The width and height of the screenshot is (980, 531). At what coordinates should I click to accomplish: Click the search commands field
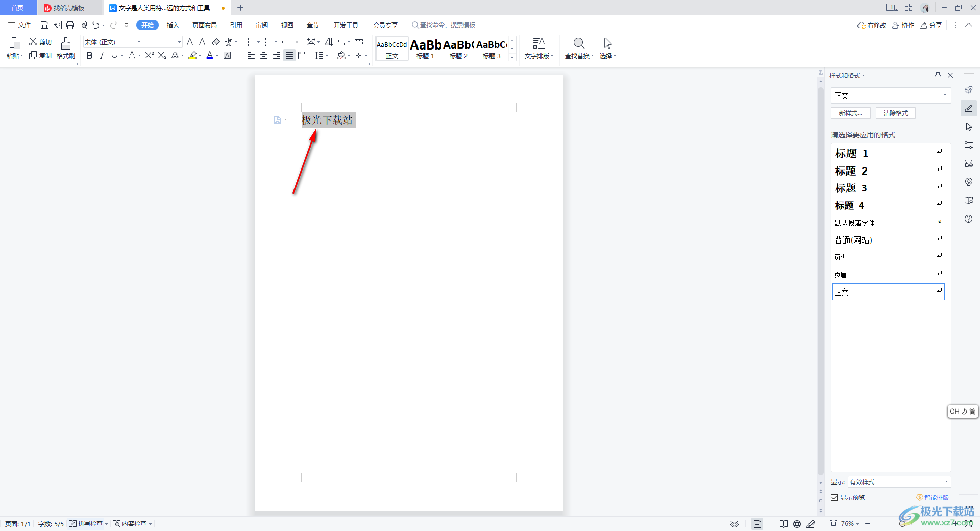pyautogui.click(x=444, y=25)
